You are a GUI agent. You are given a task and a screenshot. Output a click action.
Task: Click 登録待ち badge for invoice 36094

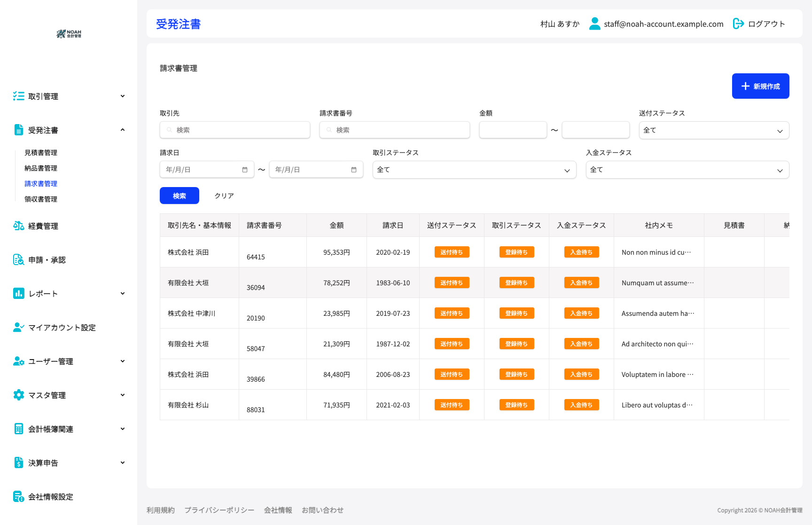(516, 282)
